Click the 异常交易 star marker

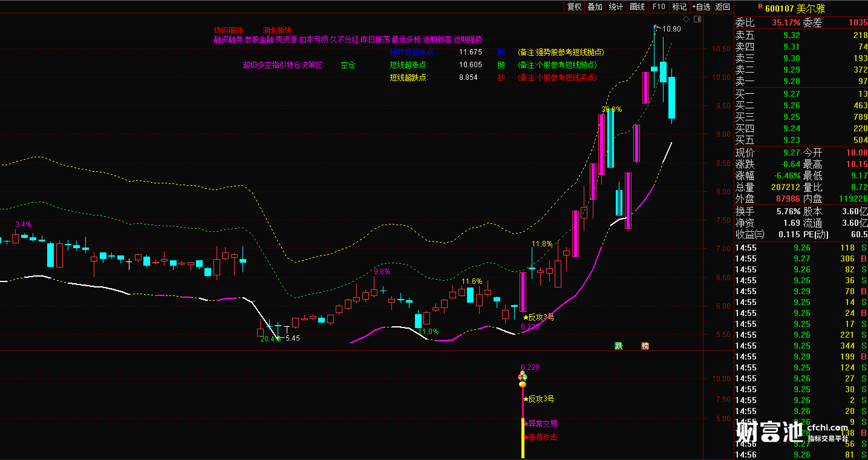coord(541,424)
